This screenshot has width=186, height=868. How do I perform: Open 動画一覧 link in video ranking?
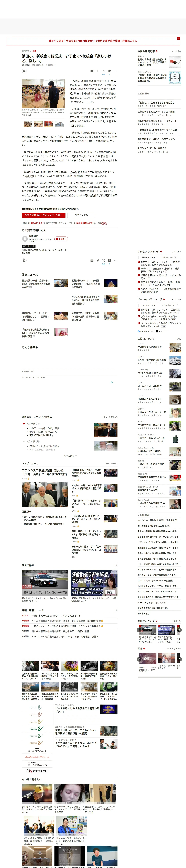click(x=177, y=621)
